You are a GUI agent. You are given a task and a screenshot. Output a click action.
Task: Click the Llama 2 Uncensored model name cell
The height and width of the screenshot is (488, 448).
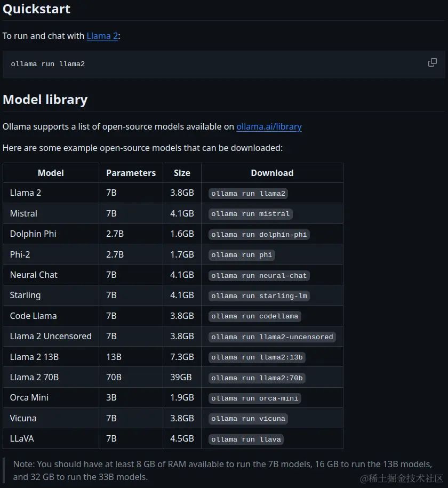[x=51, y=337]
